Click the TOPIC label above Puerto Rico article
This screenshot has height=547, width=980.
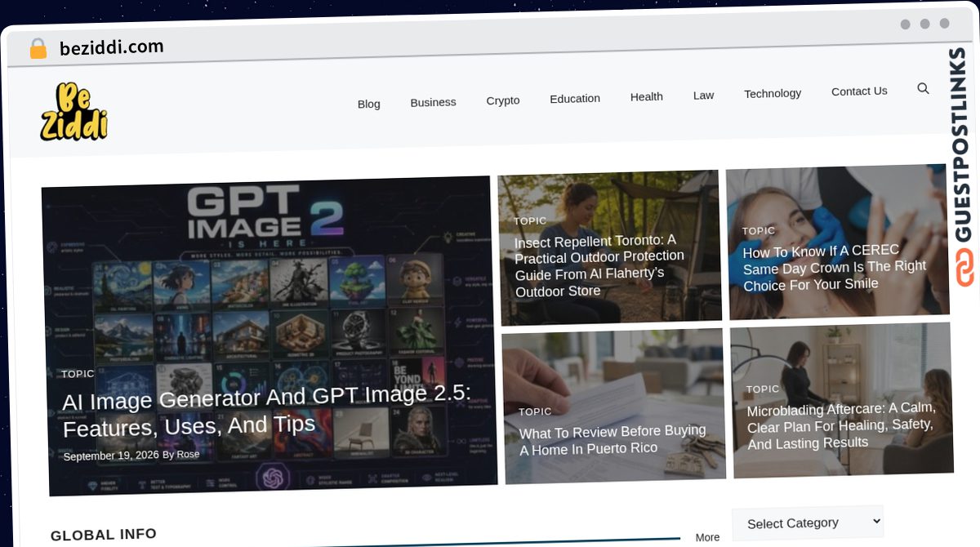coord(535,411)
